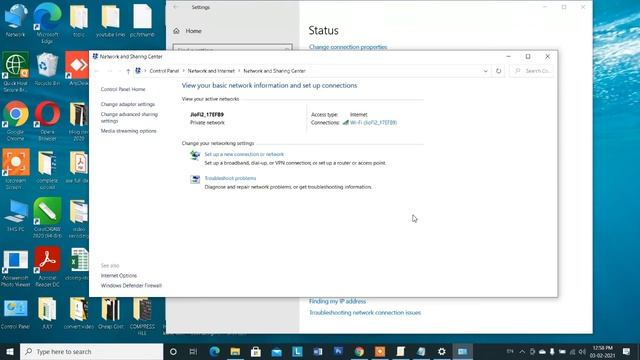Open Quick Heal Secure Browser desktop icon
The width and height of the screenshot is (640, 360).
(16, 71)
